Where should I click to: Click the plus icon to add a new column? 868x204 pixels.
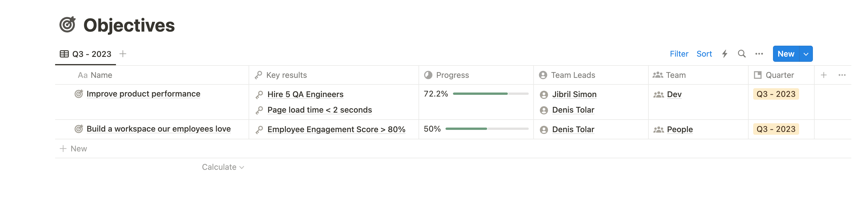pyautogui.click(x=824, y=75)
